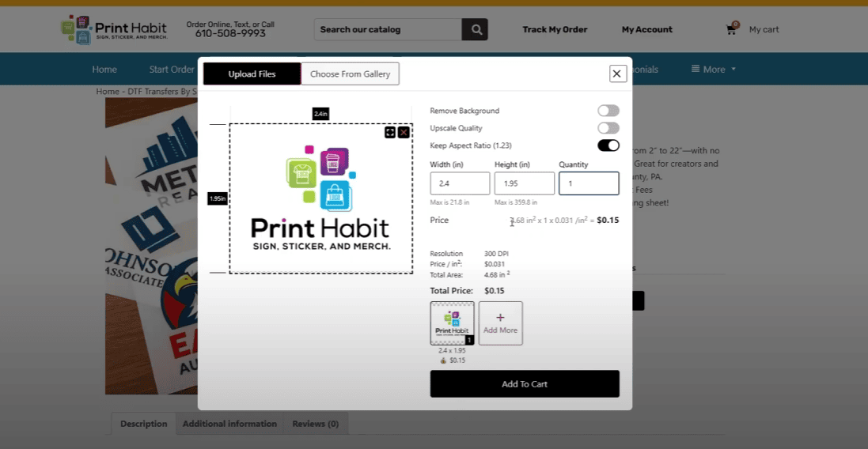Enable the Remove Background toggle
The image size is (868, 449).
608,111
